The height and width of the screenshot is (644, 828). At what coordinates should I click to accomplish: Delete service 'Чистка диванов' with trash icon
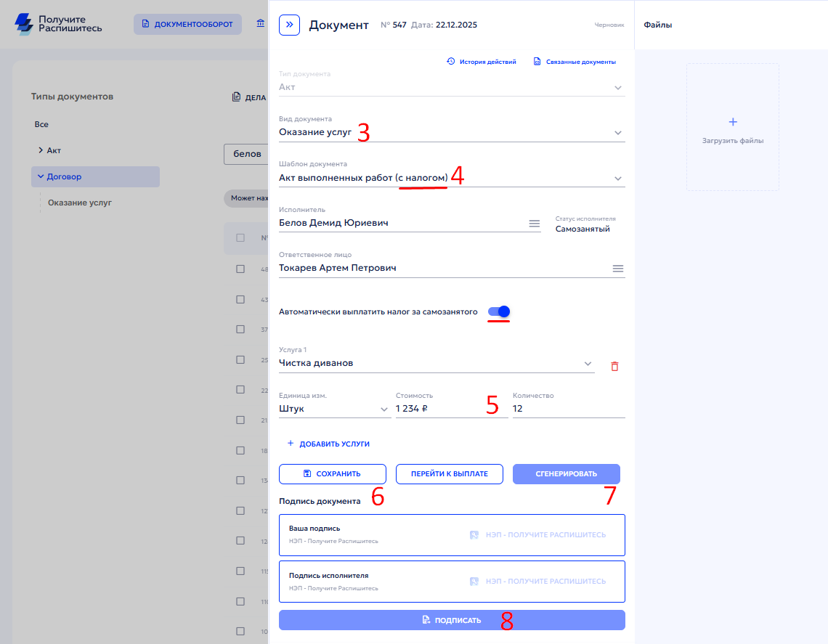pyautogui.click(x=614, y=367)
